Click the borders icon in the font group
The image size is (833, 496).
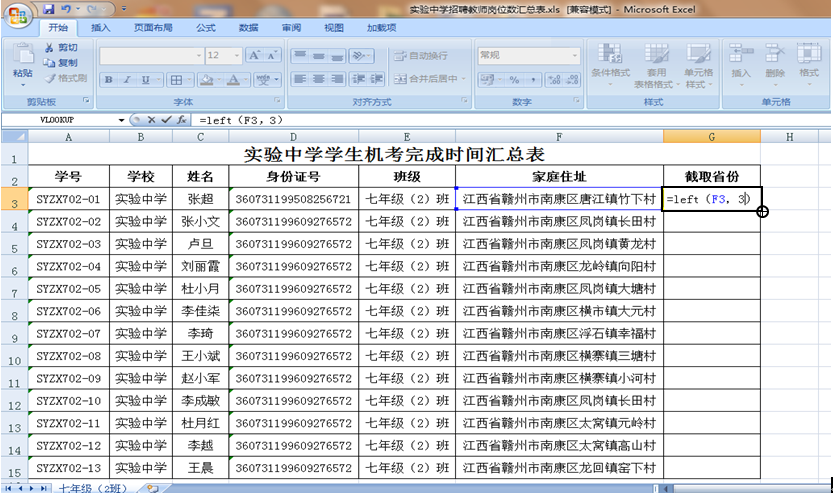pyautogui.click(x=175, y=80)
